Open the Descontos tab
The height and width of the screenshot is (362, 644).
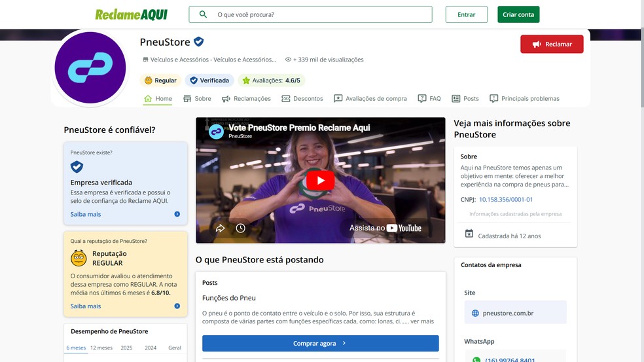point(302,99)
